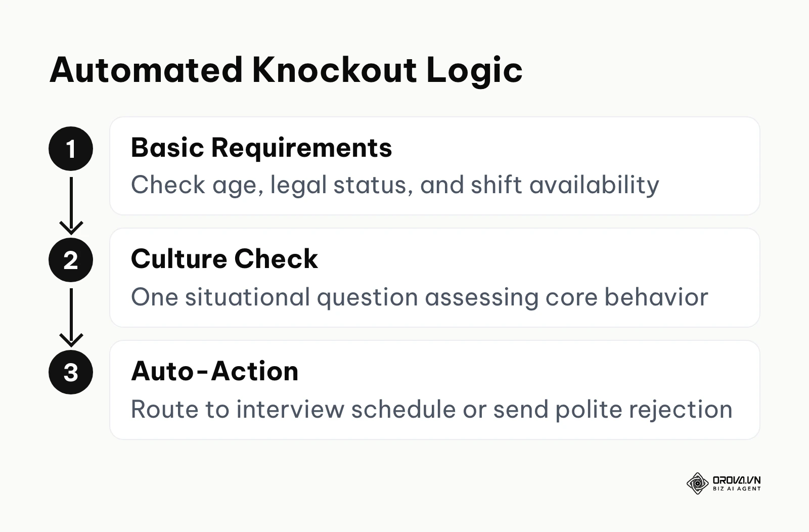Open the Basic Requirements card

(x=435, y=166)
